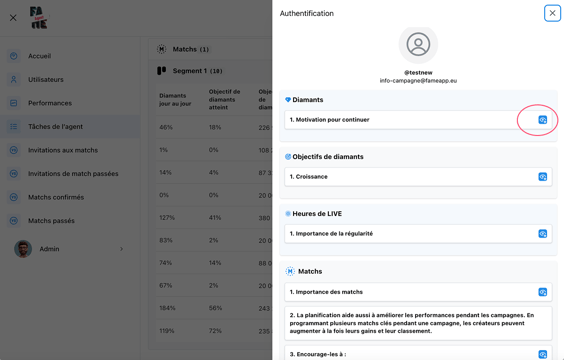
Task: Click the icon beside Motivation pour continuer
Action: 542,120
